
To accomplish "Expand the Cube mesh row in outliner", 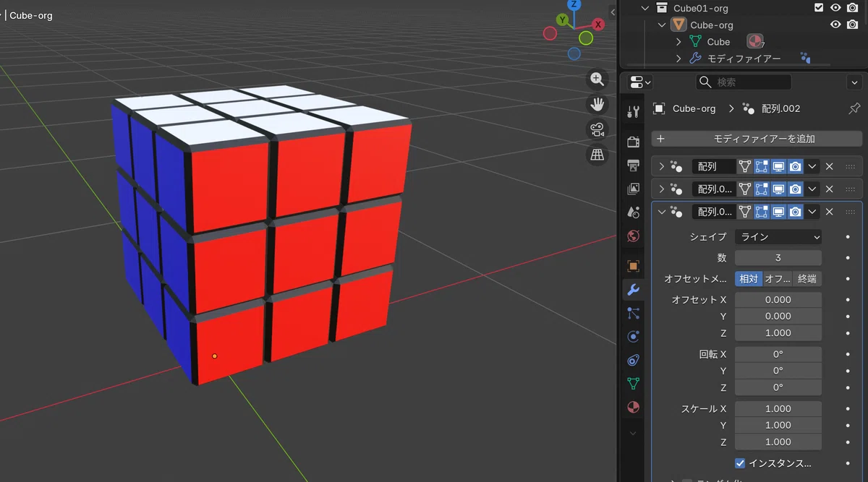I will pos(678,42).
